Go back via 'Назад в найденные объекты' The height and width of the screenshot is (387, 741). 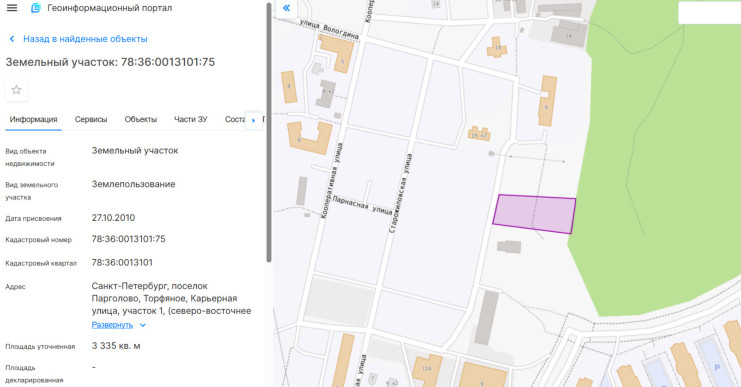[x=86, y=39]
